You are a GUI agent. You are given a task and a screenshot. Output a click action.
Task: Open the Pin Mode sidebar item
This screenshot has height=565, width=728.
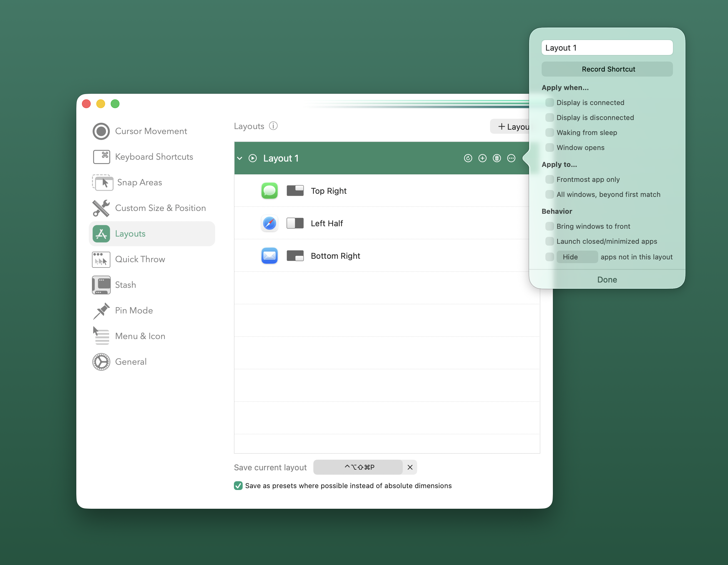152,311
